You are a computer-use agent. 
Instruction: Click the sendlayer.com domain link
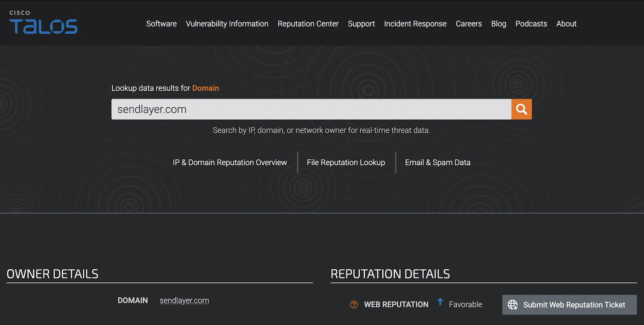click(x=184, y=301)
